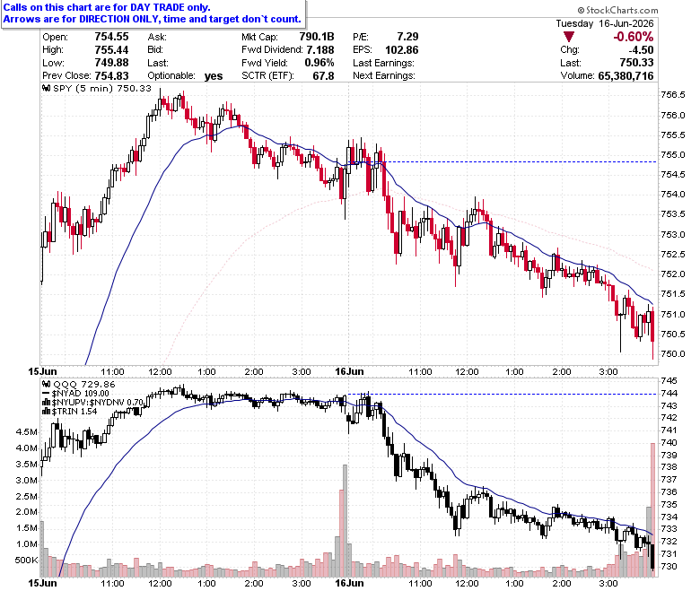Click the StockCharts.com copyright watermark
The width and height of the screenshot is (700, 591).
click(x=617, y=10)
